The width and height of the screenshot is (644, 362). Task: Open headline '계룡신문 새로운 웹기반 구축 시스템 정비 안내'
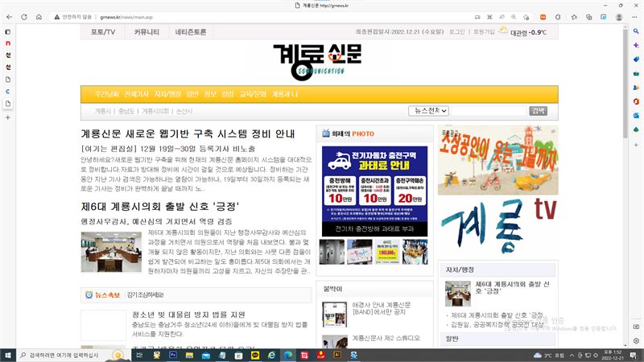[188, 134]
